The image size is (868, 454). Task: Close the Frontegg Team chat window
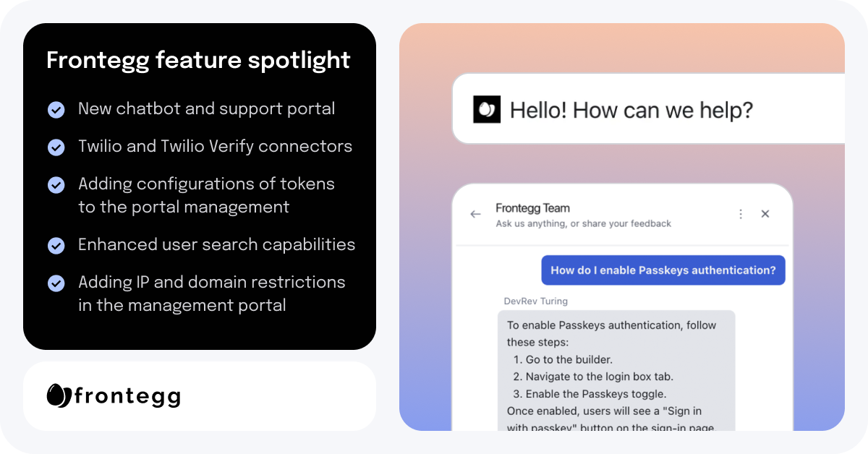[x=765, y=214]
